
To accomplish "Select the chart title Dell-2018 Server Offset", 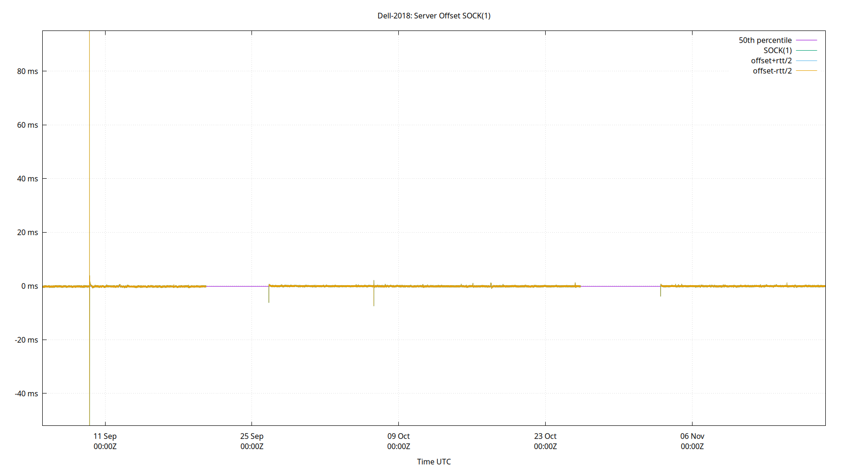I will pyautogui.click(x=433, y=15).
